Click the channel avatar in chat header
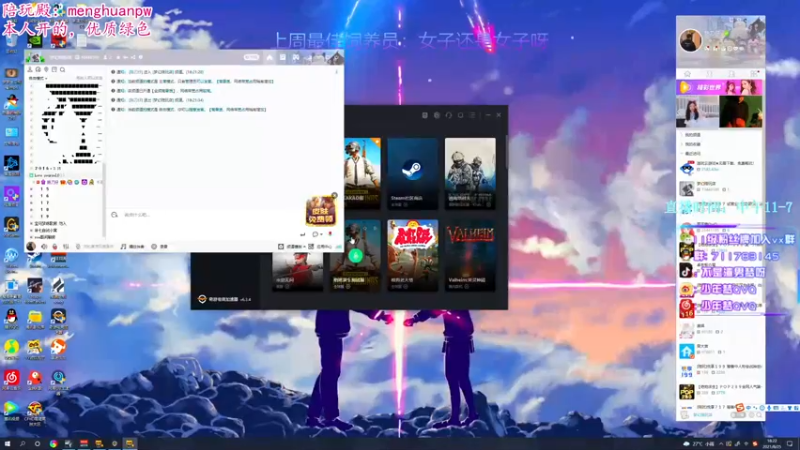Viewport: 800px width, 450px height. (35, 58)
